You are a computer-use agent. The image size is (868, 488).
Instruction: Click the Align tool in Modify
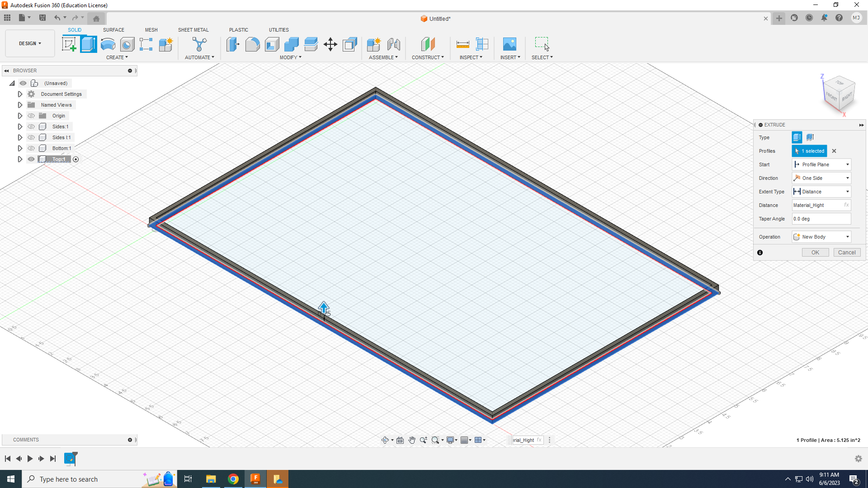click(350, 44)
